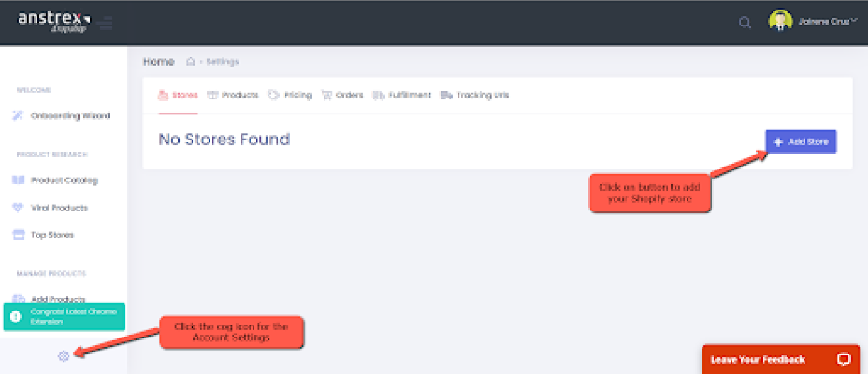The height and width of the screenshot is (374, 868).
Task: Open Add Products in the sidebar
Action: [x=58, y=299]
